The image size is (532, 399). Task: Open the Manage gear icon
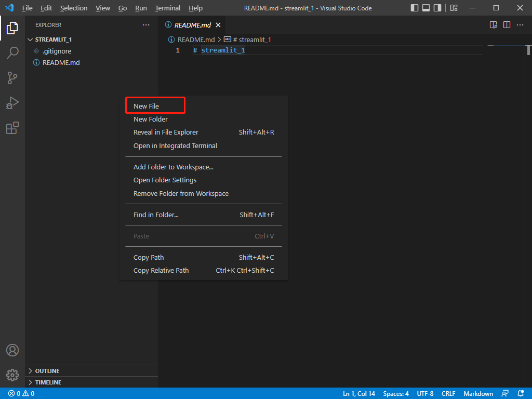tap(12, 375)
